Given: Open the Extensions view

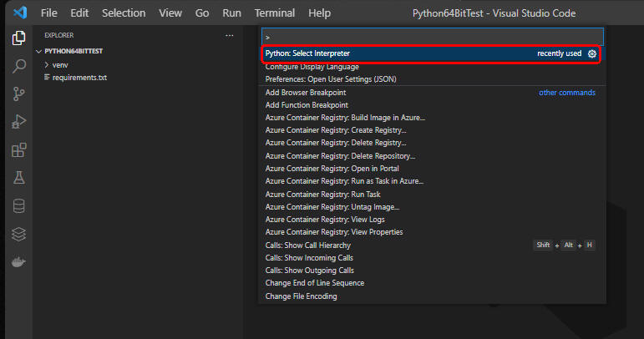Looking at the screenshot, I should point(19,149).
